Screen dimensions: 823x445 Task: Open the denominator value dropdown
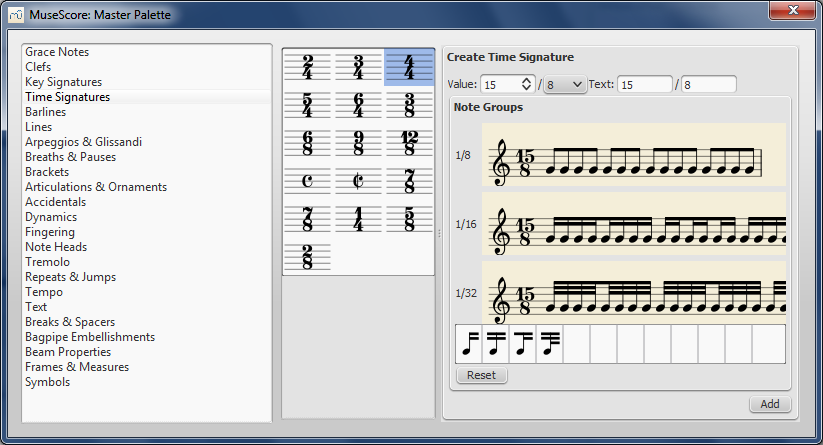click(x=564, y=84)
